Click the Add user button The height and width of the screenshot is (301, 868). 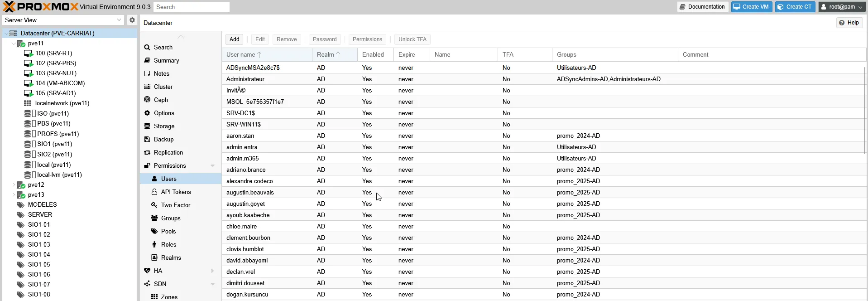click(234, 39)
